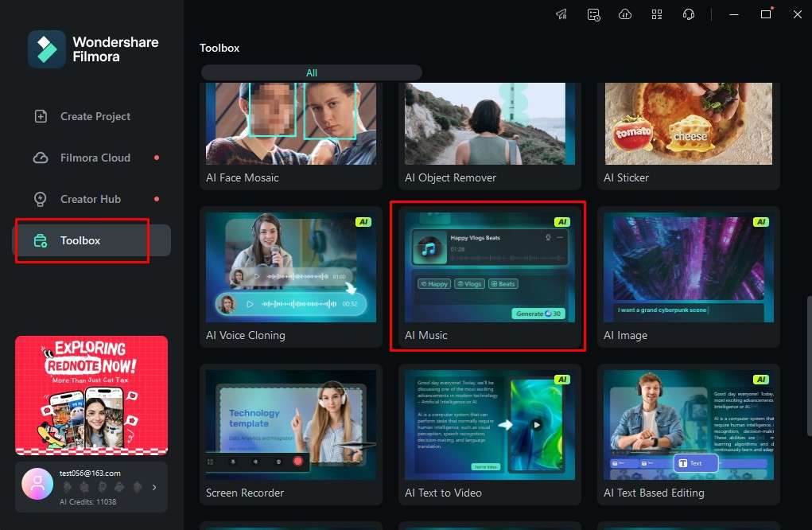Open the task list icon in title bar
This screenshot has width=812, height=530.
[593, 14]
